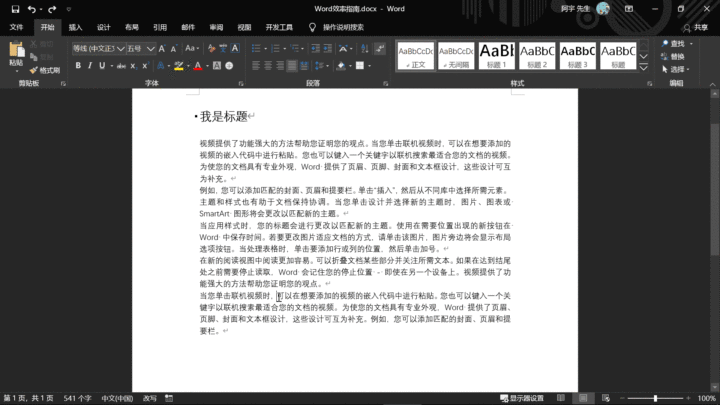Image resolution: width=720 pixels, height=405 pixels.
Task: Open the font name dropdown
Action: [x=120, y=49]
